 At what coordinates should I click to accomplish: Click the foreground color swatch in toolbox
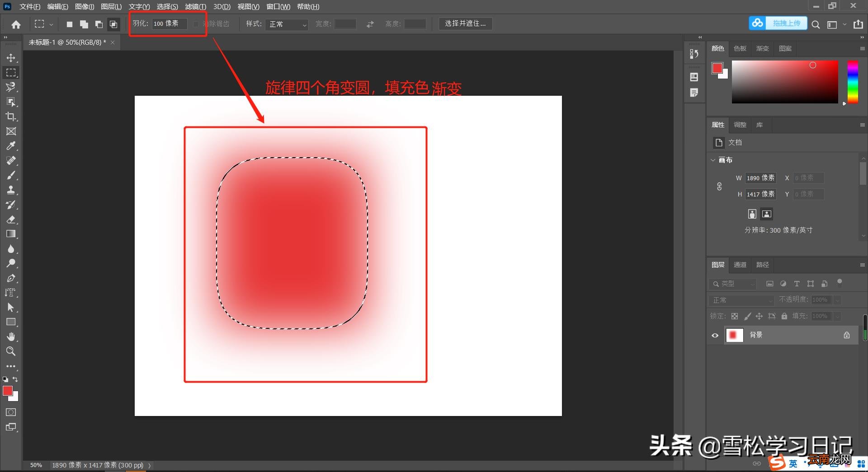[8, 391]
